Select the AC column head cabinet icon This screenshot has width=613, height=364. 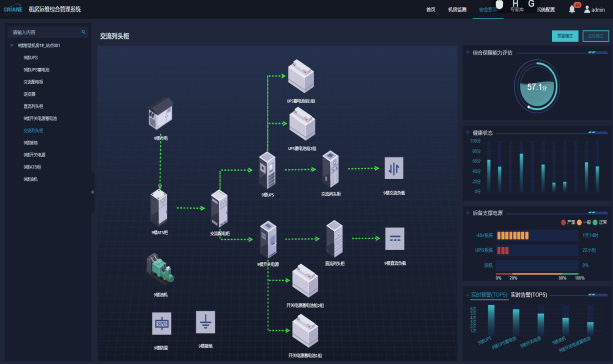[331, 169]
